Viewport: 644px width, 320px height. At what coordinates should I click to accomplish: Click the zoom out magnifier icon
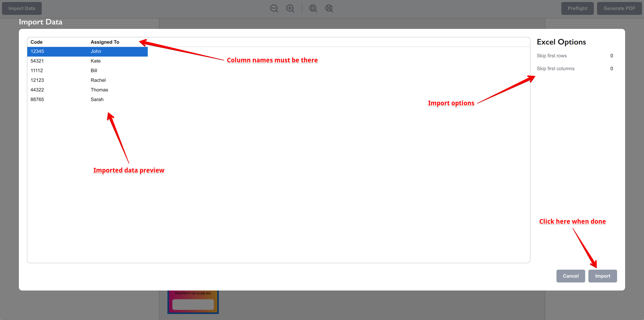tap(274, 8)
